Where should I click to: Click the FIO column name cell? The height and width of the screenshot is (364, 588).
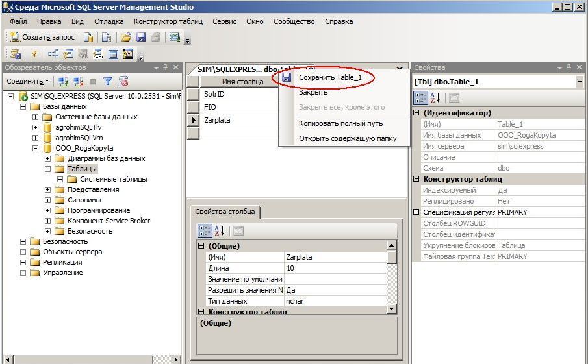pos(239,107)
